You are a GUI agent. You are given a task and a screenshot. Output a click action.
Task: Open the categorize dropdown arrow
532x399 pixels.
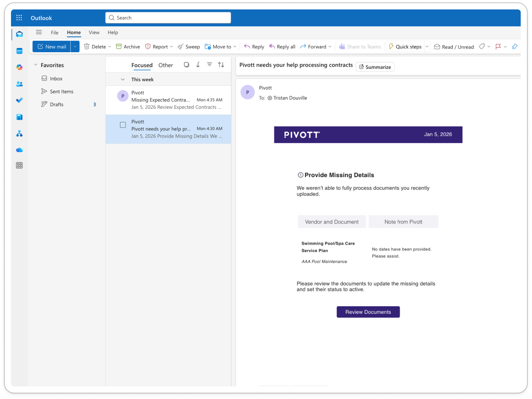(x=489, y=46)
